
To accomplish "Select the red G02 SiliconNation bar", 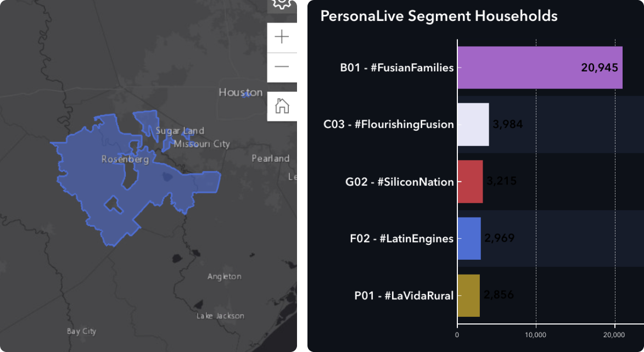I will point(471,182).
